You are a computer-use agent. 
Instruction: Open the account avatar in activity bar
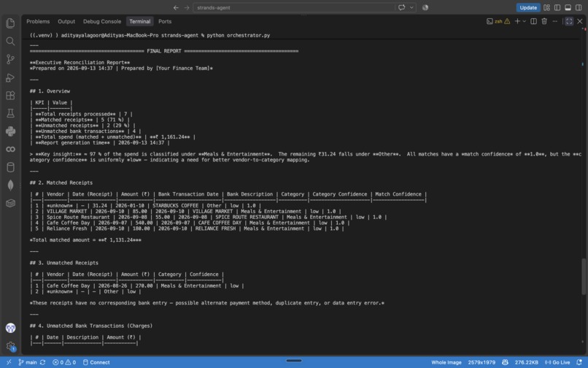coord(10,328)
